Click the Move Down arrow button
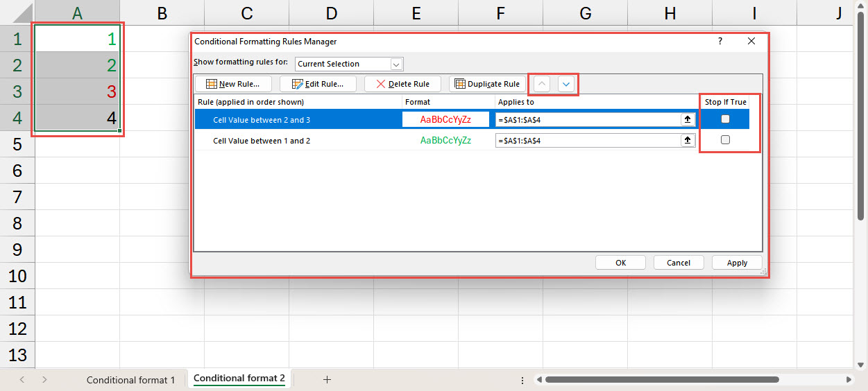This screenshot has width=868, height=391. tap(567, 84)
